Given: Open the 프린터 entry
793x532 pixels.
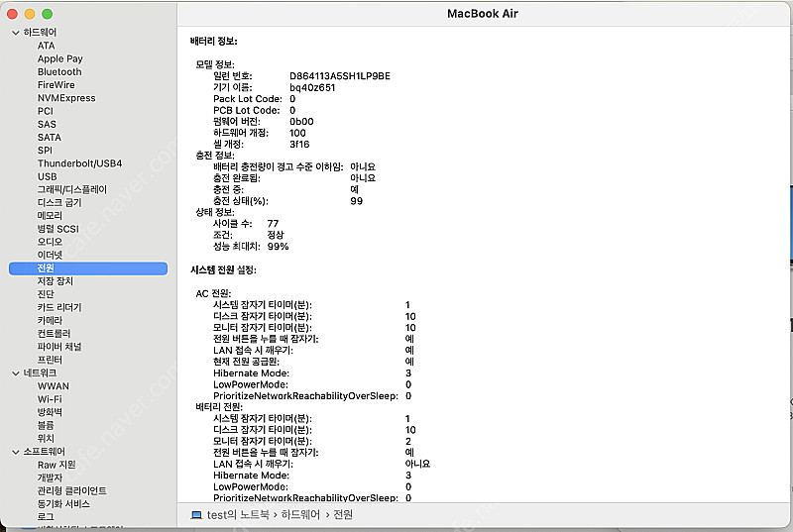Looking at the screenshot, I should (50, 361).
